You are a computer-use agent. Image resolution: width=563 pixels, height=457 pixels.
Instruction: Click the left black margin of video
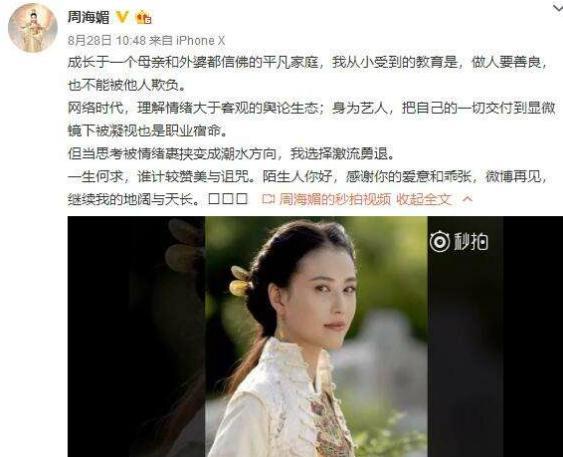(x=136, y=336)
